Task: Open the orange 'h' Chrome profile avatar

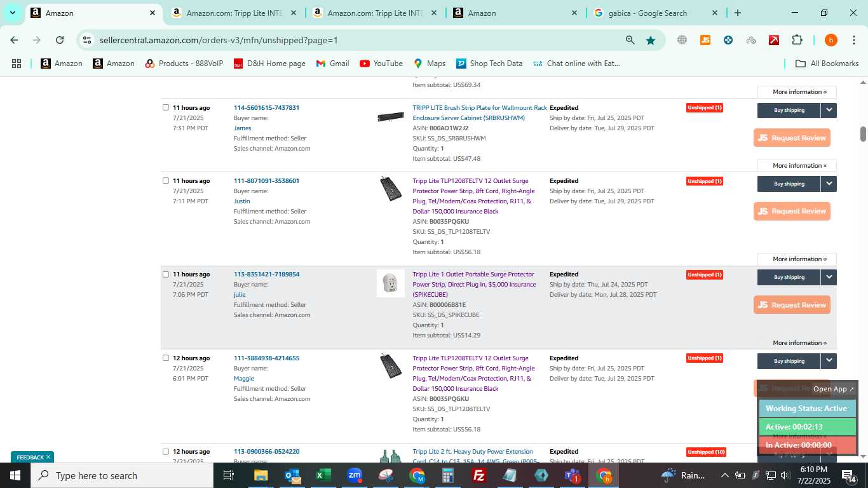Action: (x=831, y=40)
